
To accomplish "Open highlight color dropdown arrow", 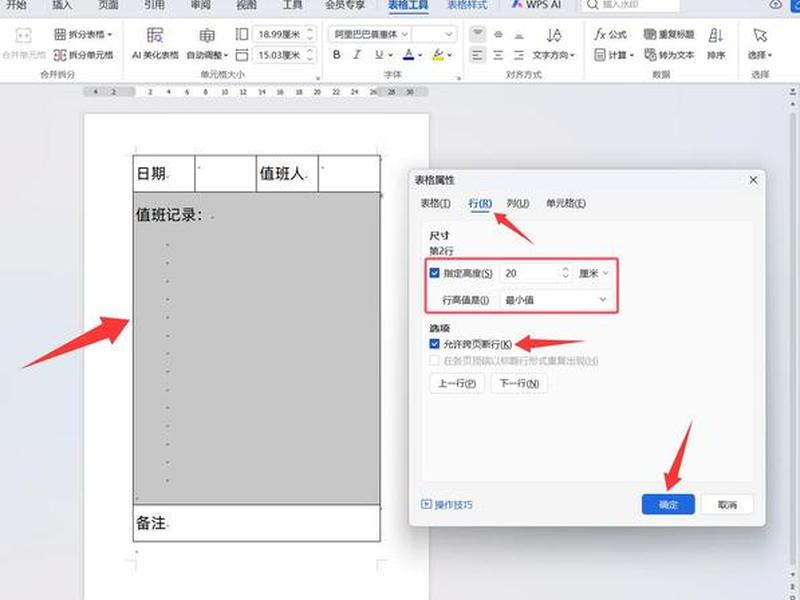I will click(x=449, y=55).
